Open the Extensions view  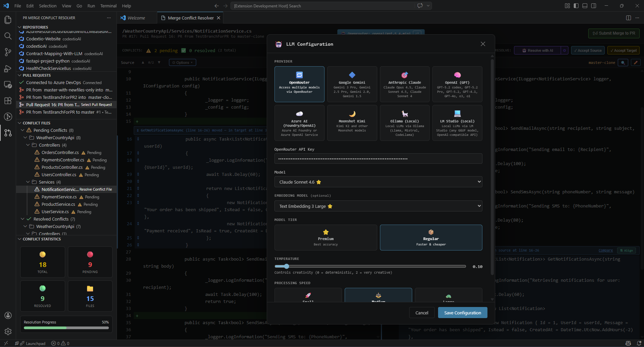coord(8,101)
